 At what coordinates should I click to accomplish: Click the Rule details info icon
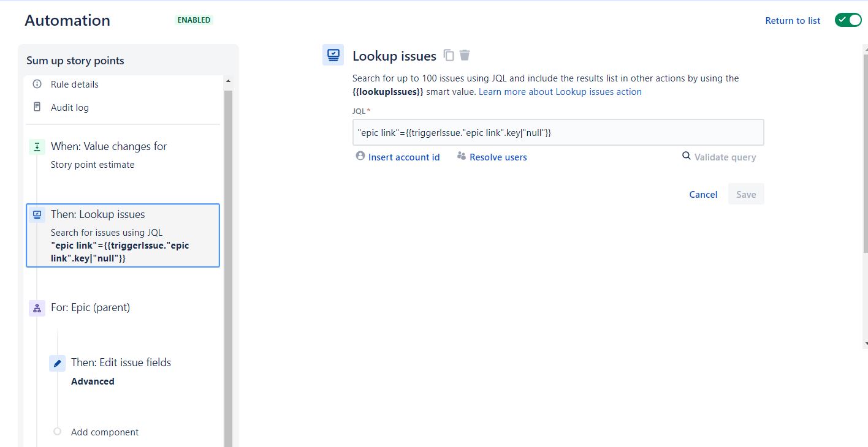point(37,84)
